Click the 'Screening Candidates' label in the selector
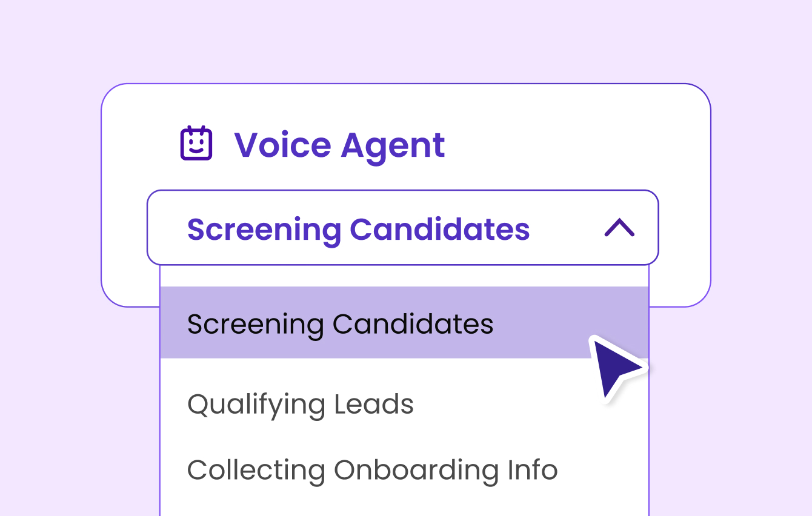Screen dimensions: 812x516 [x=359, y=229]
